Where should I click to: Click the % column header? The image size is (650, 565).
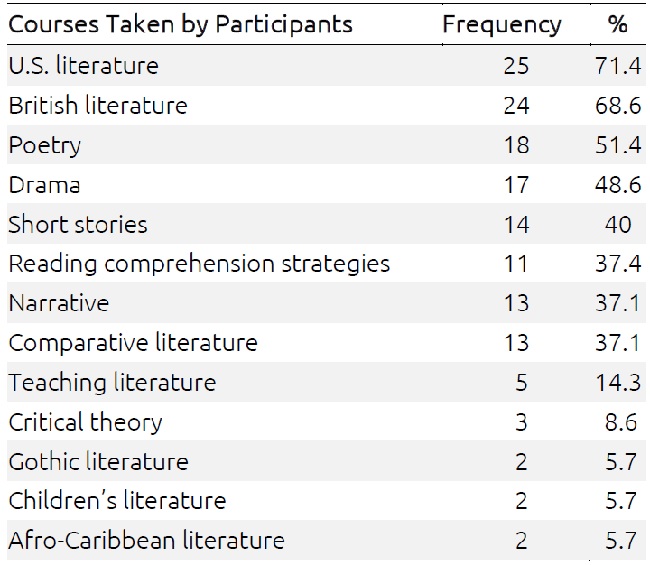click(617, 24)
